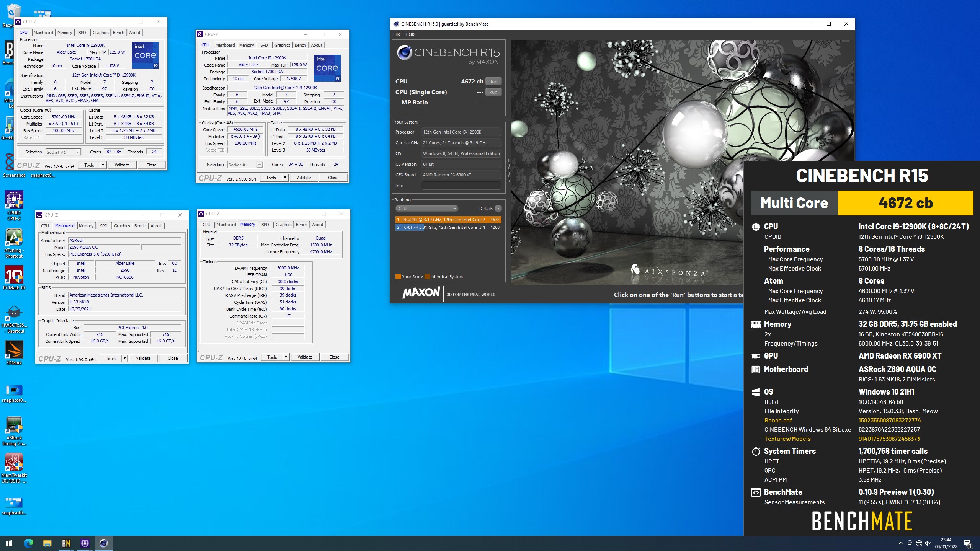The height and width of the screenshot is (551, 980).
Task: Open the ATuning shortcut on the desktop
Action: pyautogui.click(x=14, y=243)
